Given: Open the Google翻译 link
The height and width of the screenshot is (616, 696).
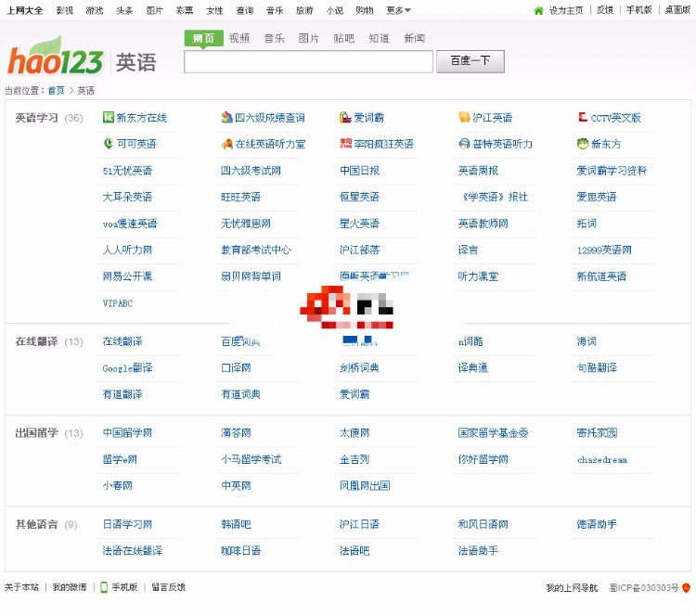Looking at the screenshot, I should click(127, 368).
